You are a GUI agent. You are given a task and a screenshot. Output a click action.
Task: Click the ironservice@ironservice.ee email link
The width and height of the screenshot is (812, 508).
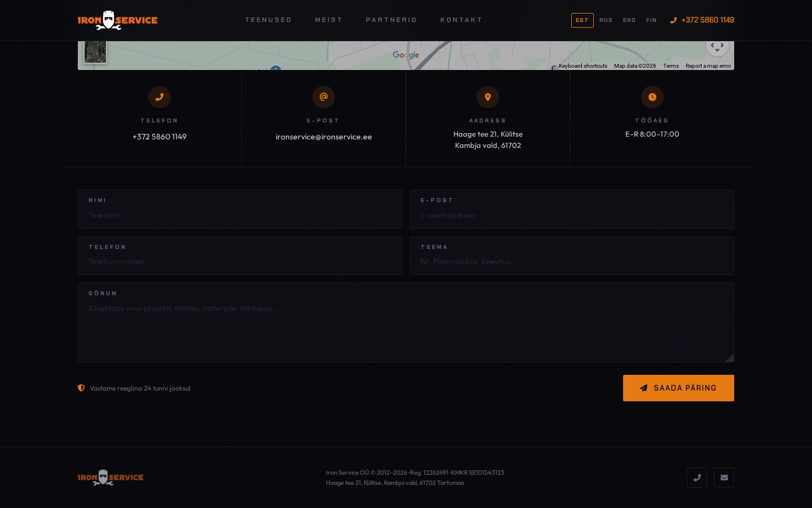[x=324, y=137]
